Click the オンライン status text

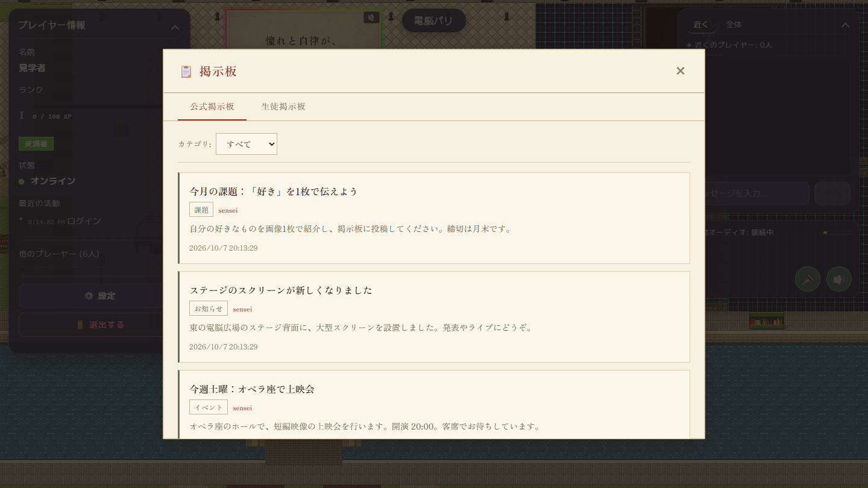[53, 181]
